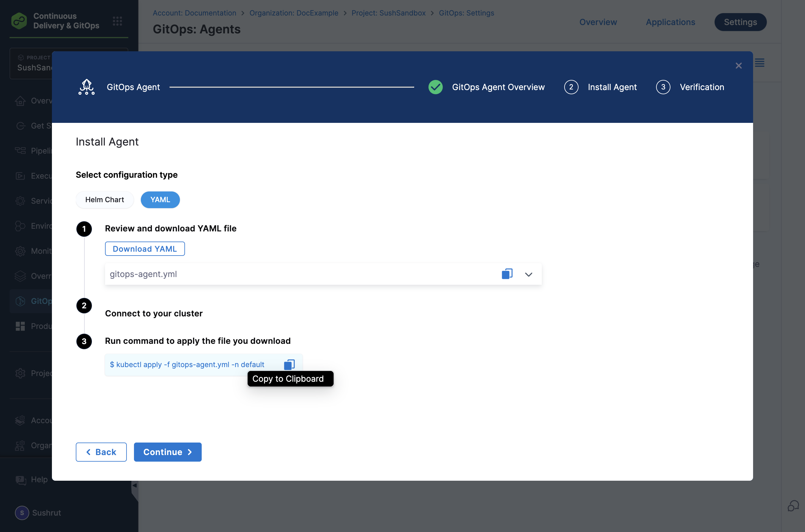Switch to list view icon behind dialog
The image size is (805, 532).
(760, 63)
